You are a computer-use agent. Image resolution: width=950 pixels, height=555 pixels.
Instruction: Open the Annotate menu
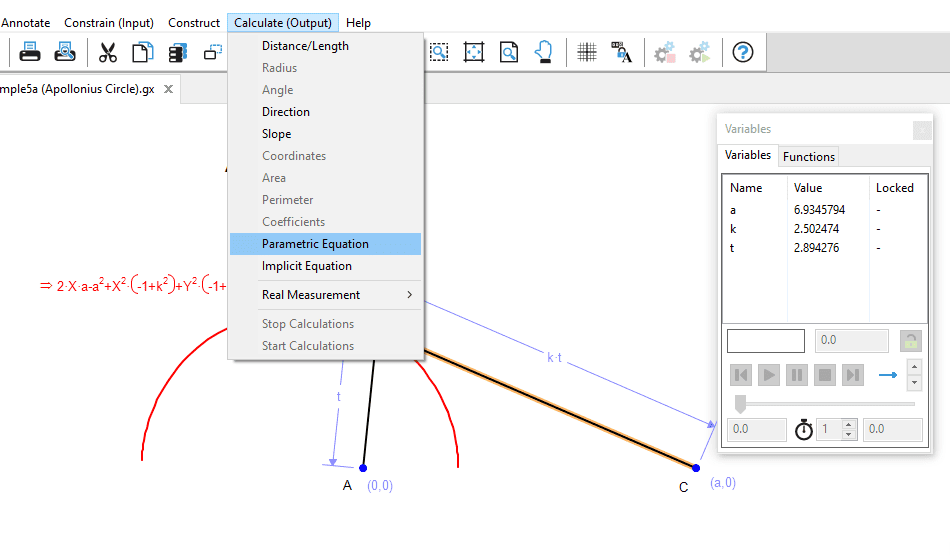[25, 23]
